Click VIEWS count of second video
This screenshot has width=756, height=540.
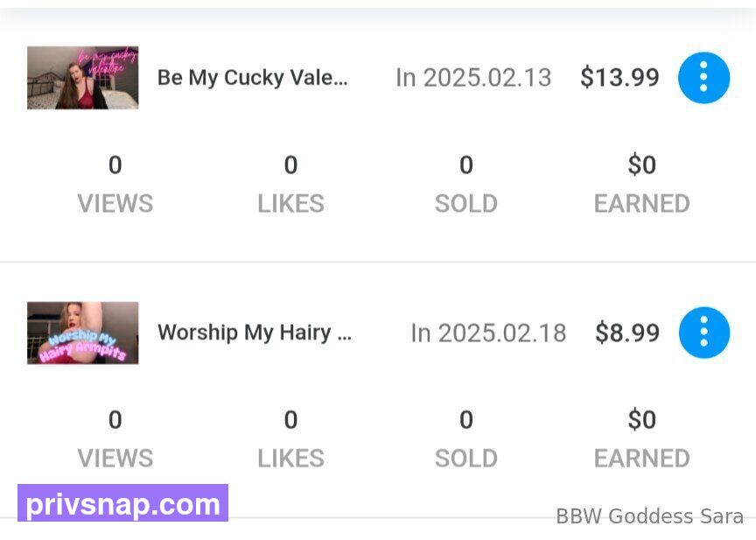pyautogui.click(x=115, y=420)
